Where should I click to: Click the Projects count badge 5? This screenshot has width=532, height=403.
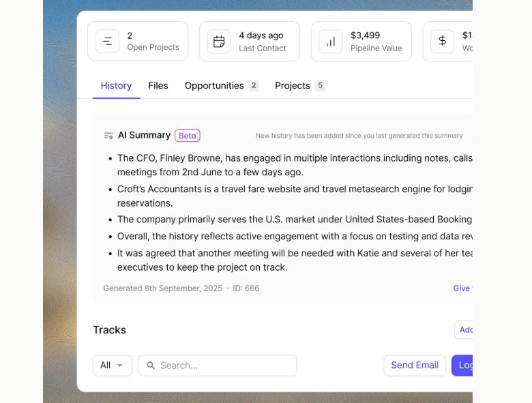pos(320,85)
